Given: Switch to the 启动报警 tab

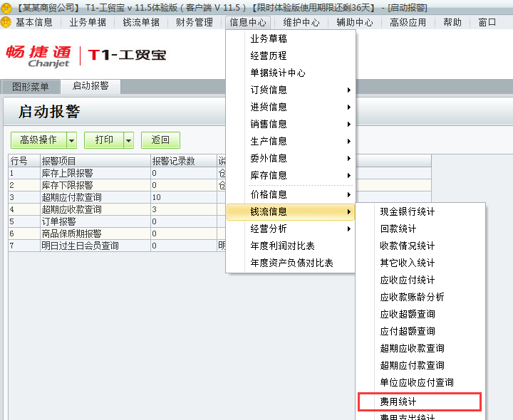Looking at the screenshot, I should click(x=90, y=86).
